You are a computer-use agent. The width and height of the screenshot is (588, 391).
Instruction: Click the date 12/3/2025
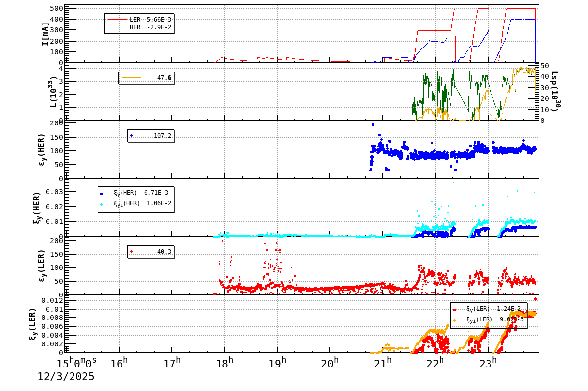66,377
